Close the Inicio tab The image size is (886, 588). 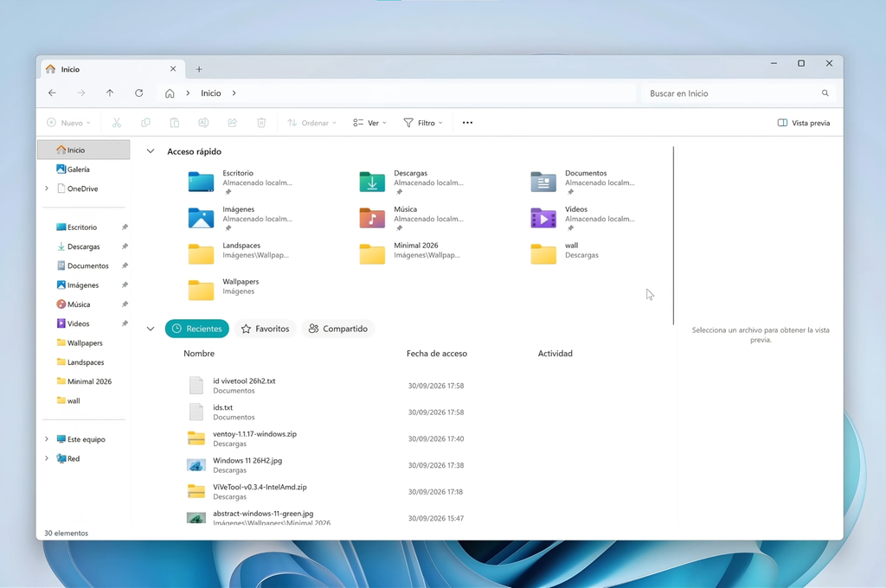[173, 69]
